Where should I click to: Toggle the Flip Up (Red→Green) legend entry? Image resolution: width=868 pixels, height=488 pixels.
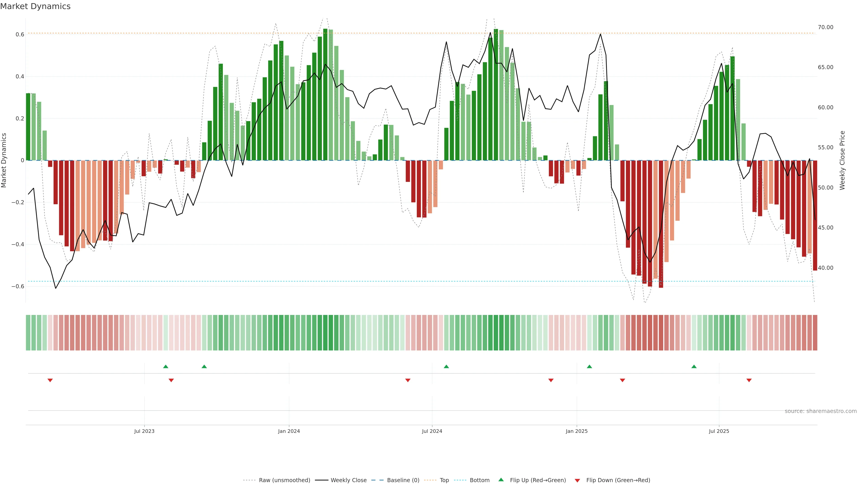click(538, 480)
